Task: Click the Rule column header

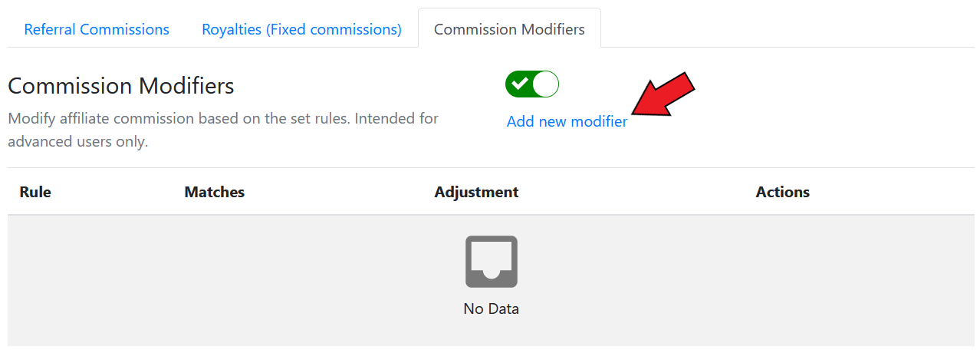Action: (x=35, y=192)
